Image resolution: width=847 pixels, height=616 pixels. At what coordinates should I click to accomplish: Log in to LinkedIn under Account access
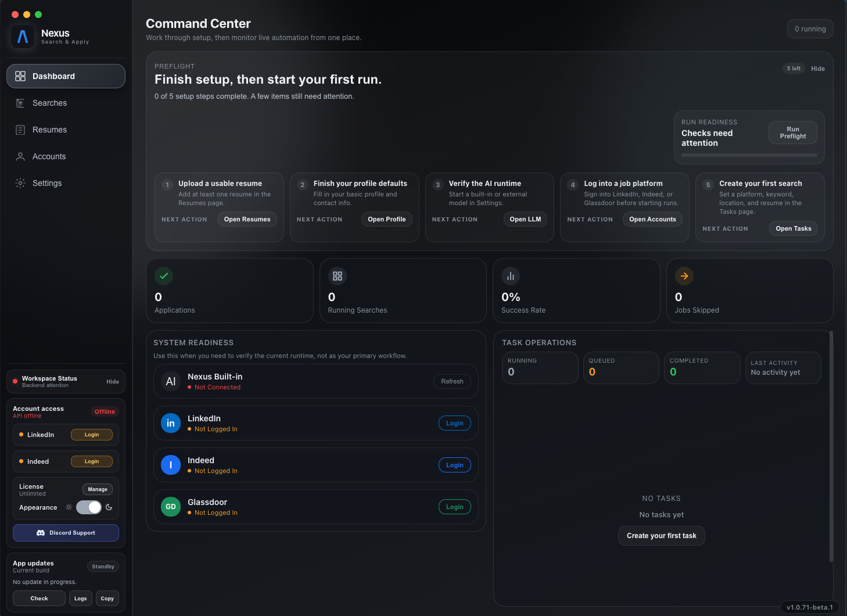(x=91, y=435)
